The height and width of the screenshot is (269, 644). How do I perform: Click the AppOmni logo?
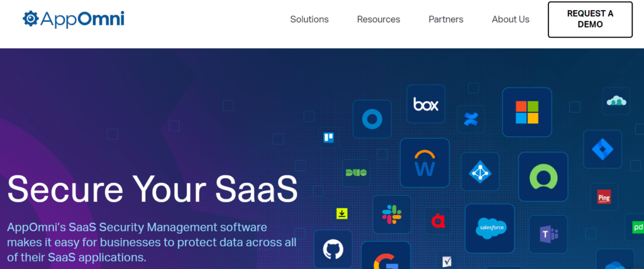coord(74,19)
